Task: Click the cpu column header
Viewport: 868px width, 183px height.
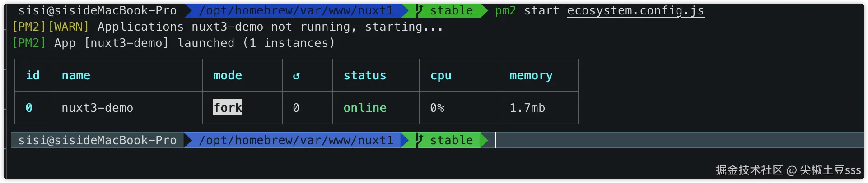Action: (441, 75)
